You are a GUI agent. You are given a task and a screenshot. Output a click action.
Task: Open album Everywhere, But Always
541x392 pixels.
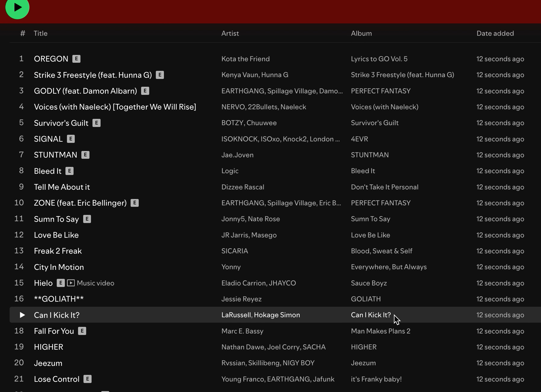click(x=389, y=267)
